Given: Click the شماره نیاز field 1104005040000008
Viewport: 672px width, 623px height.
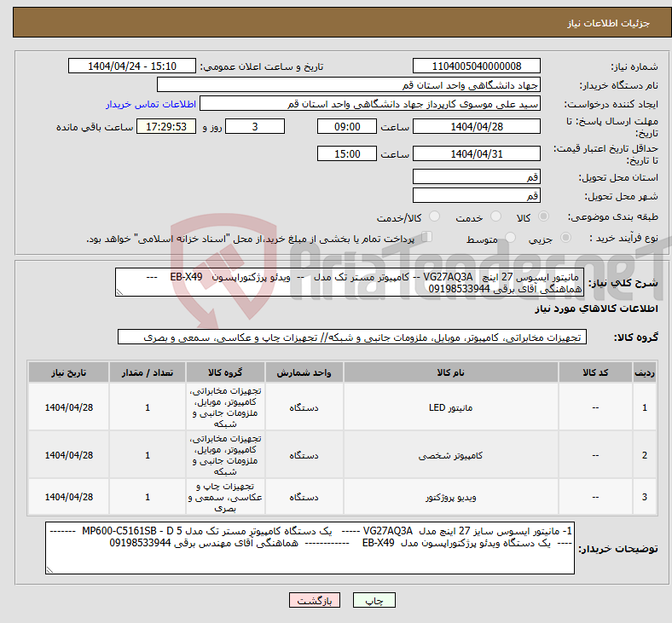Looking at the screenshot, I should (x=476, y=66).
